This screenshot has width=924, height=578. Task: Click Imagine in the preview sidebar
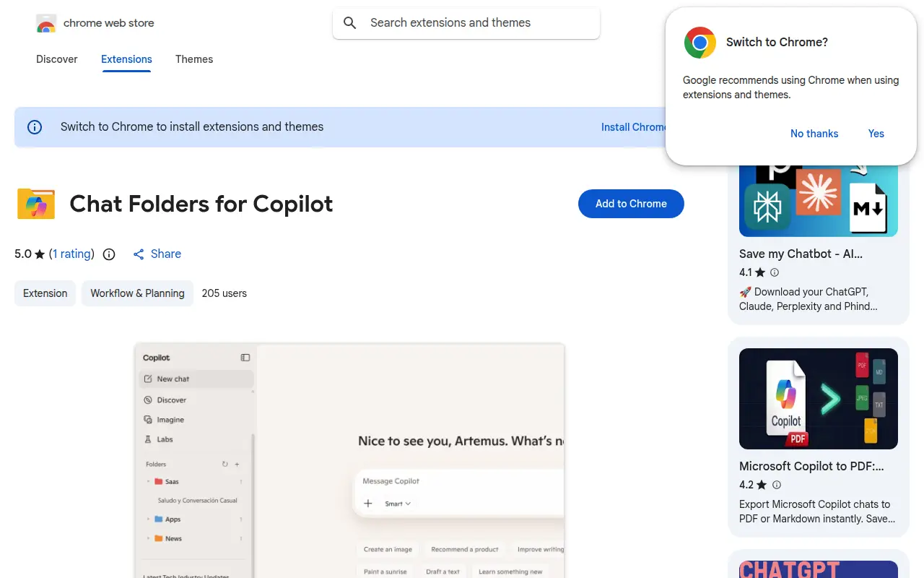(x=170, y=420)
